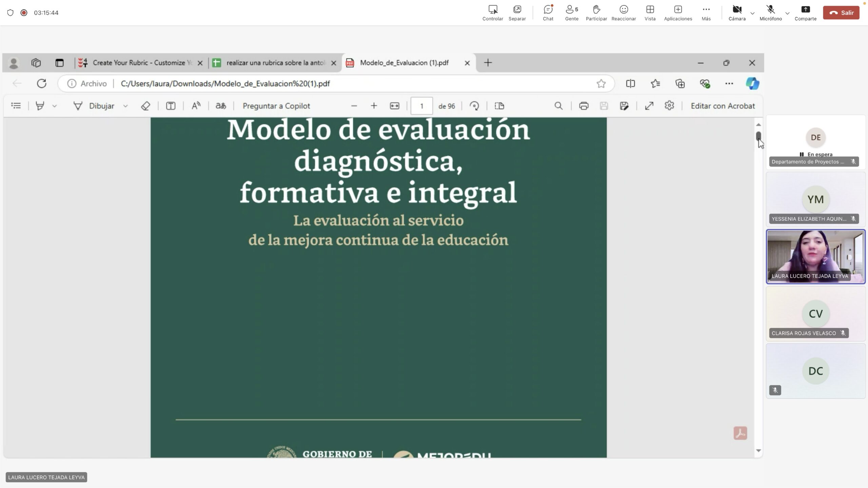Zoom out of the PDF
This screenshot has width=868, height=488.
[x=354, y=106]
